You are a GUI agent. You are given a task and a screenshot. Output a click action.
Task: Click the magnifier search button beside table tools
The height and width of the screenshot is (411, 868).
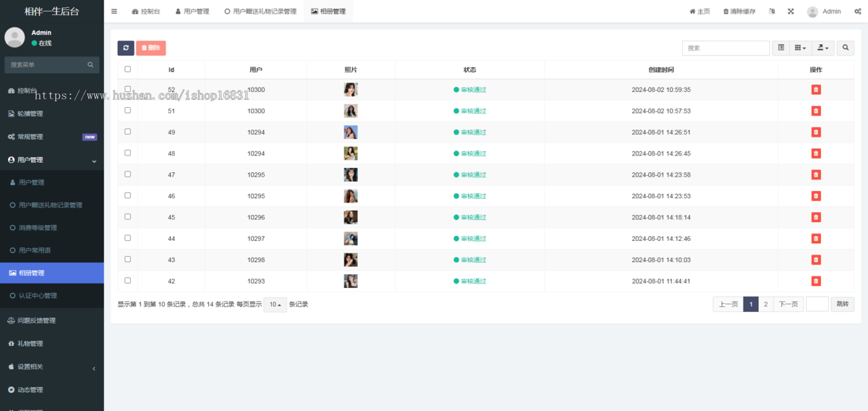pyautogui.click(x=846, y=48)
